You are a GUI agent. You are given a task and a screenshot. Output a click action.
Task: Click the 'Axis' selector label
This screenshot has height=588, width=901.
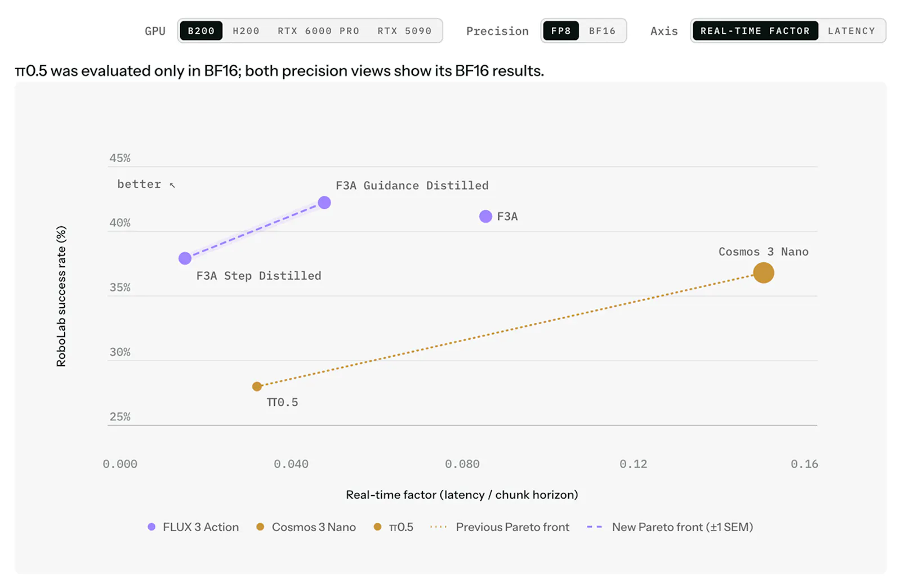point(664,31)
